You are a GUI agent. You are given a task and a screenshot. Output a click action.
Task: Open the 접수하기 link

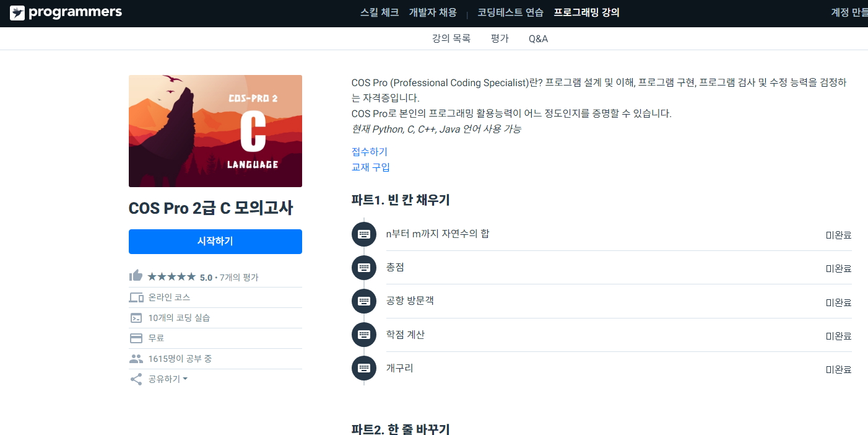coord(370,152)
